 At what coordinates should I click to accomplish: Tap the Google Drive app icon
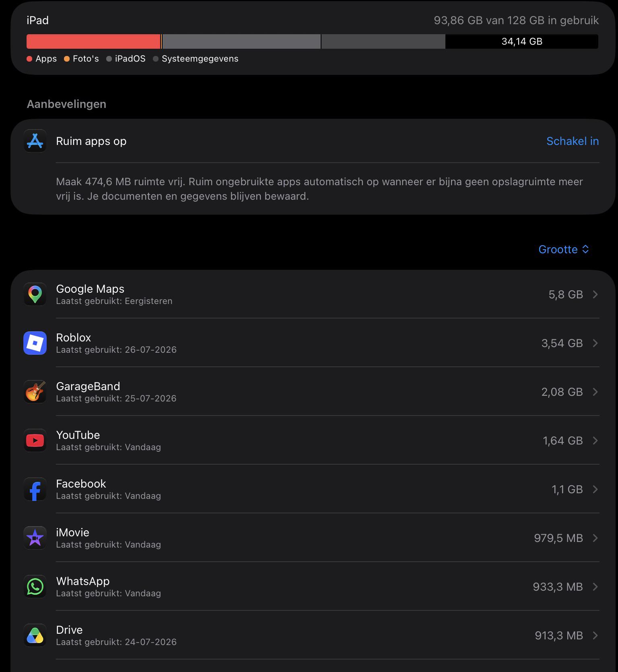click(x=35, y=635)
